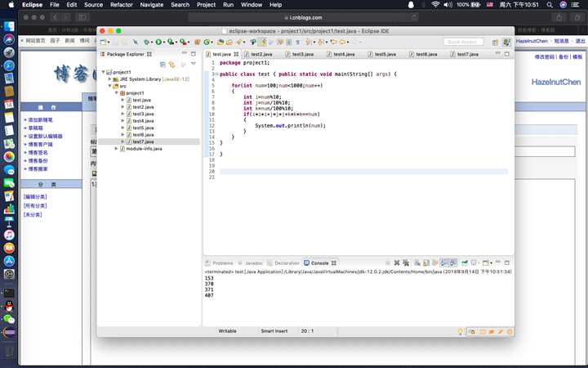The height and width of the screenshot is (368, 588).
Task: Click HazelnutChen link in browser top bar
Action: pos(532,41)
